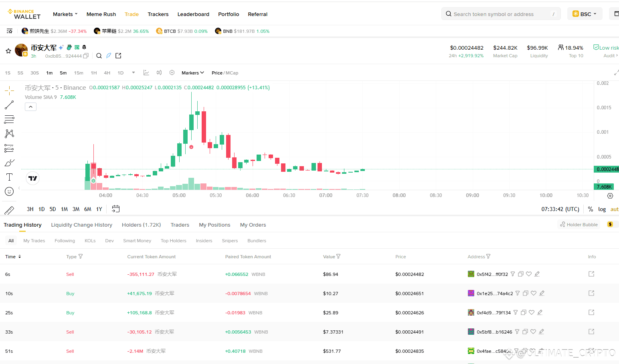Select the XABCD pattern tool
The image size is (619, 364).
9,134
